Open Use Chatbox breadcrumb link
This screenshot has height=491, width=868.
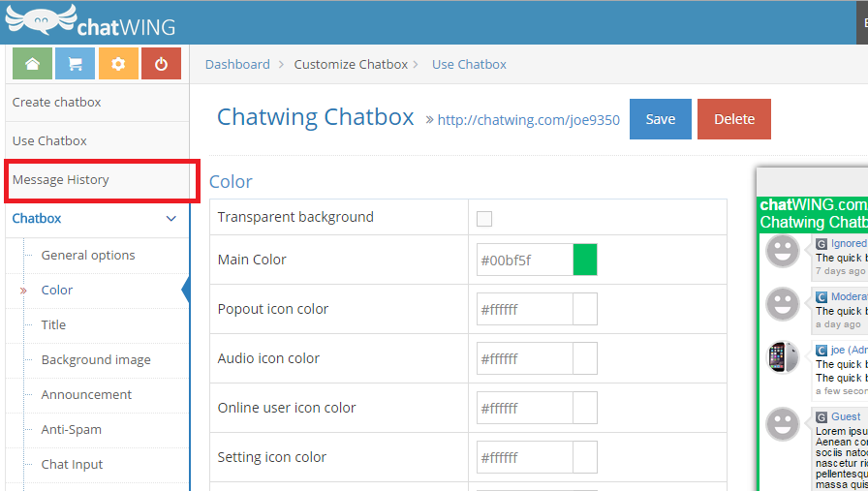pyautogui.click(x=470, y=64)
